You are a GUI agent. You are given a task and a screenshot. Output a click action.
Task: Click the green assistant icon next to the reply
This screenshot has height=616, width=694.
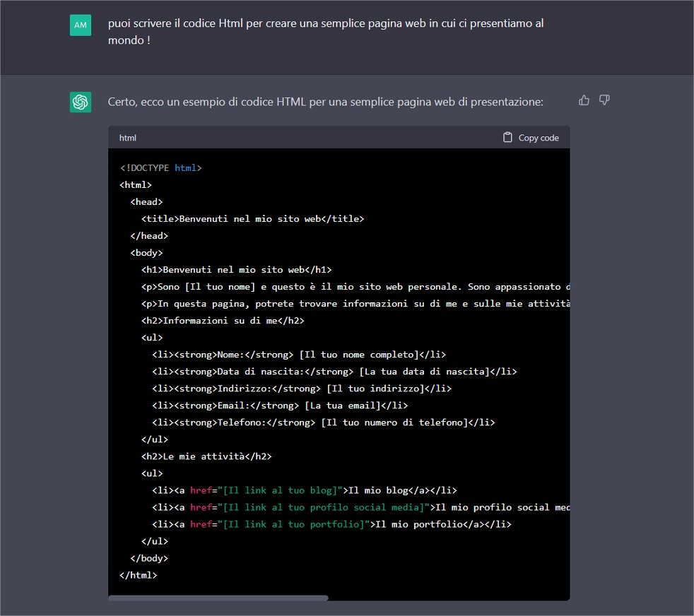pos(80,102)
